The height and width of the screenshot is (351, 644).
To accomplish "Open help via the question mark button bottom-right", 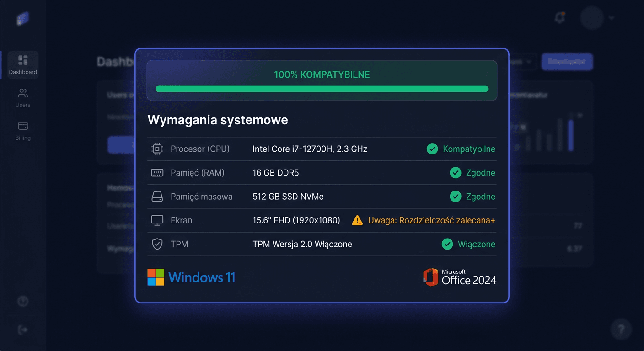I will coord(621,329).
